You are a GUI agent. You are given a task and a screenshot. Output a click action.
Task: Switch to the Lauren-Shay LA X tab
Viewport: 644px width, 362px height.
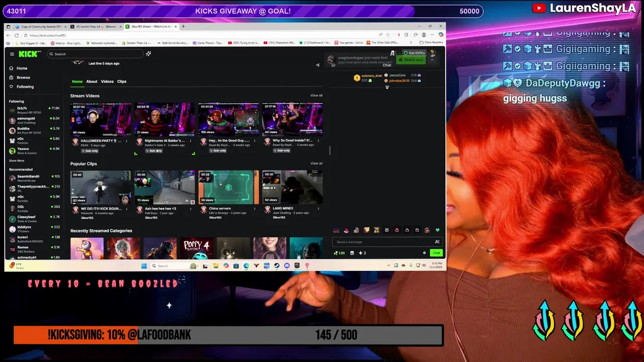pyautogui.click(x=96, y=26)
